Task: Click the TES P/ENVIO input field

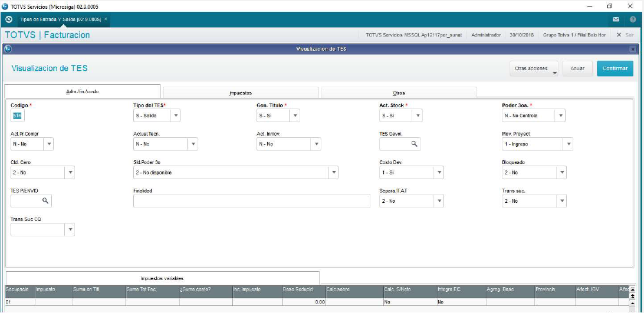Action: pyautogui.click(x=31, y=201)
